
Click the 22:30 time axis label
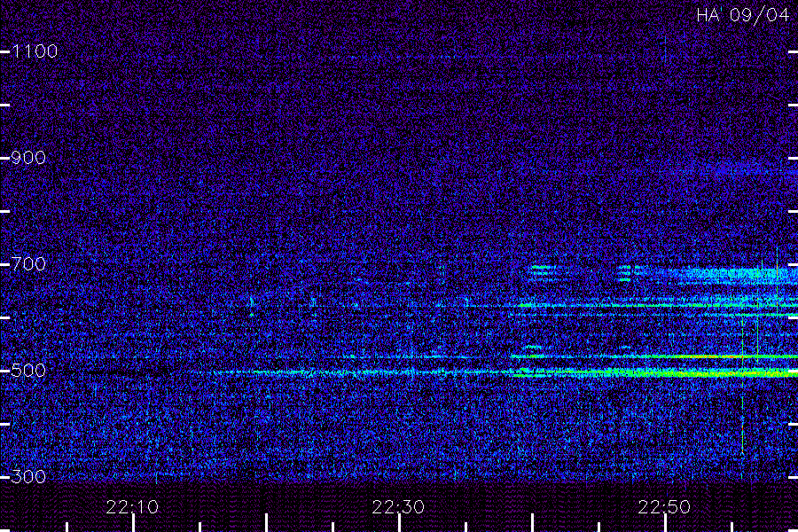point(398,507)
